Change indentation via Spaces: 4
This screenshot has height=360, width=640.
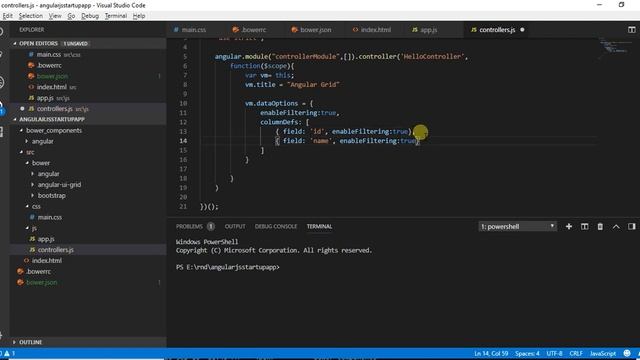(x=527, y=353)
